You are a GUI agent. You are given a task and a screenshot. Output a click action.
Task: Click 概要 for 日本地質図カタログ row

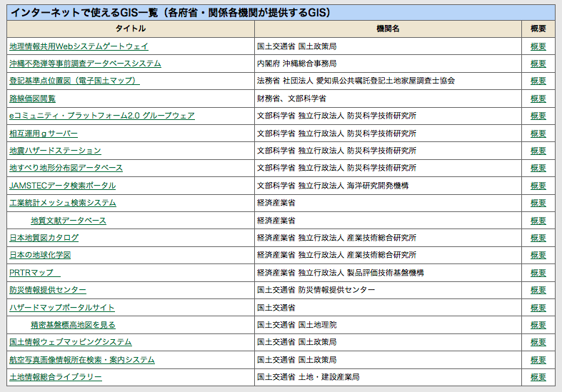click(x=538, y=238)
